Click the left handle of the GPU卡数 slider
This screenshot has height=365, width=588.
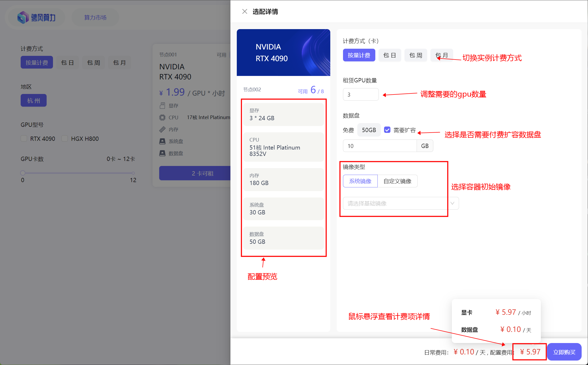click(x=23, y=173)
